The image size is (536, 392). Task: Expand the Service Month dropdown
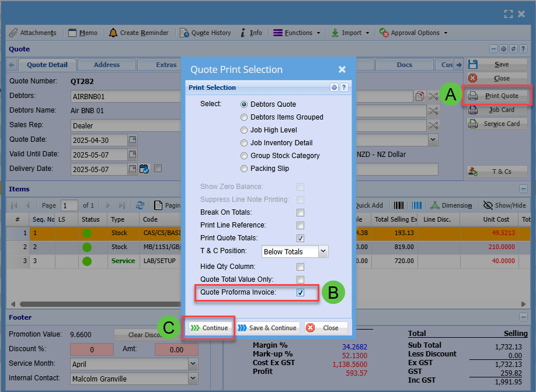(193, 364)
